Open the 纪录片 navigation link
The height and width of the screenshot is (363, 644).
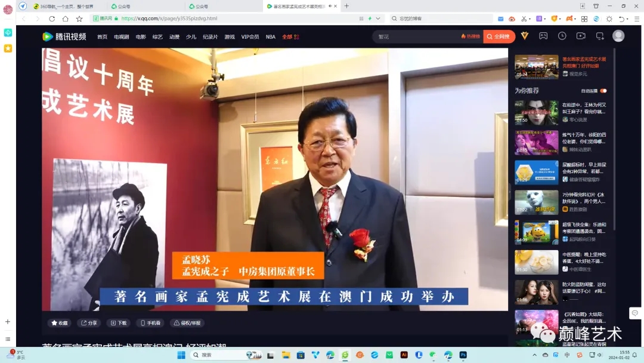pos(210,37)
